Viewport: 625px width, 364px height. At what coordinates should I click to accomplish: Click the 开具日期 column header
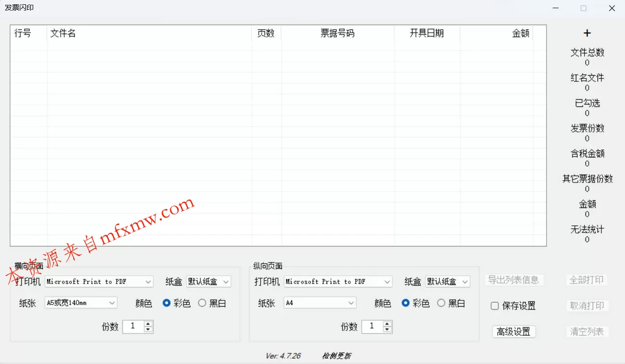point(427,33)
